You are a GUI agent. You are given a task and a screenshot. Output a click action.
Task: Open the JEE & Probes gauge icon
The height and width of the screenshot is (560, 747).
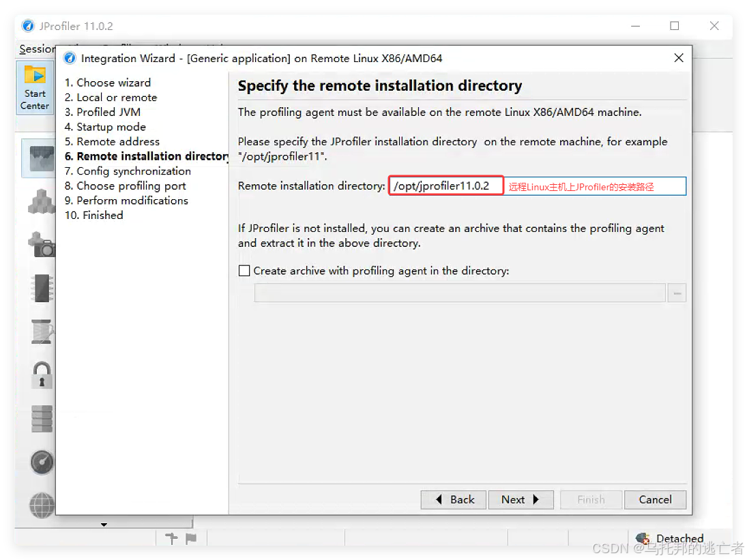[42, 462]
